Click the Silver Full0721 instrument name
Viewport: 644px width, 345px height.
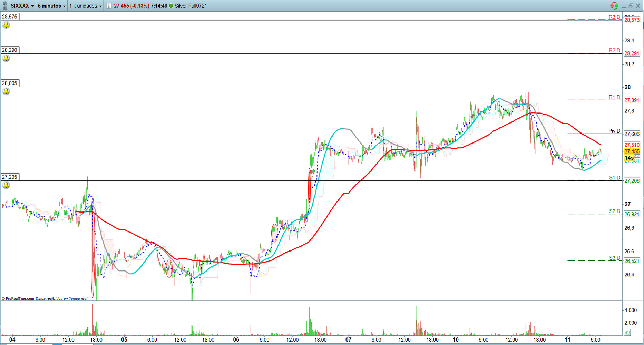pyautogui.click(x=191, y=6)
